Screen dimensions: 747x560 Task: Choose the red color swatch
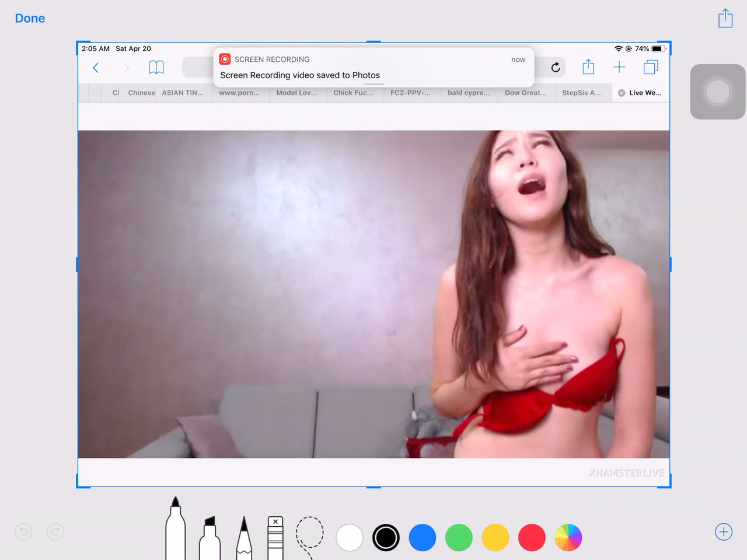[532, 537]
